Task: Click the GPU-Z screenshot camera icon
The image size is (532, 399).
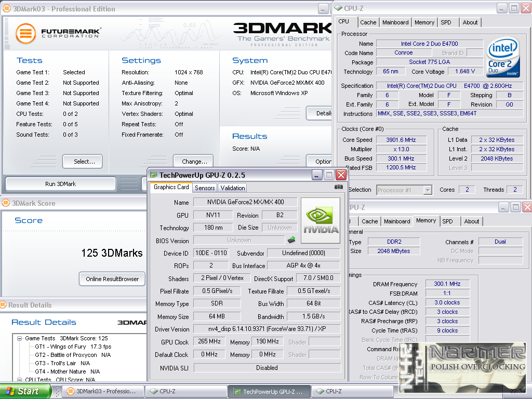Action: pyautogui.click(x=338, y=187)
